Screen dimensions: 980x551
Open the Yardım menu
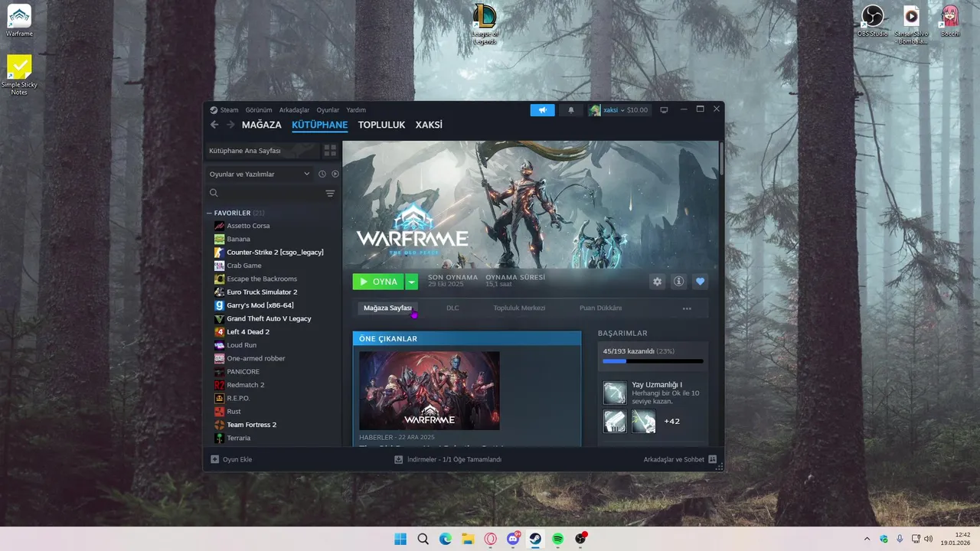pyautogui.click(x=356, y=109)
